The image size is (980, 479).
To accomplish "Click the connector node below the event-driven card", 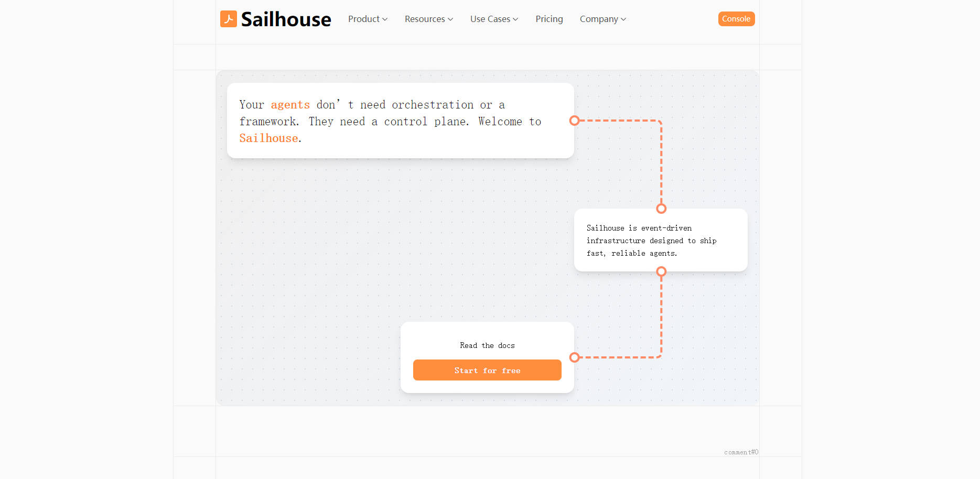I will 661,272.
